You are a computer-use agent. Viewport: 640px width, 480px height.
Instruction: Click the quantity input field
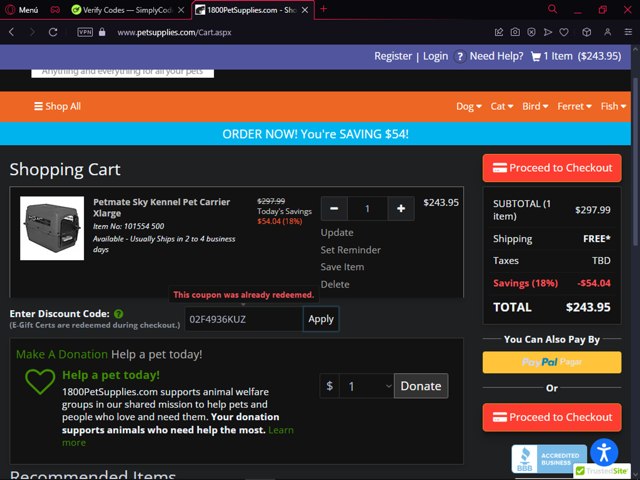coord(367,209)
